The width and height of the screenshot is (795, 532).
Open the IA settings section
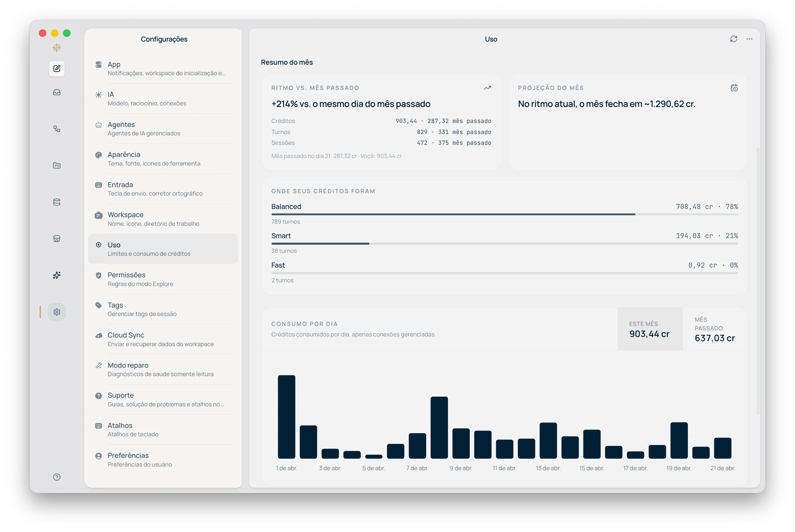click(x=163, y=98)
